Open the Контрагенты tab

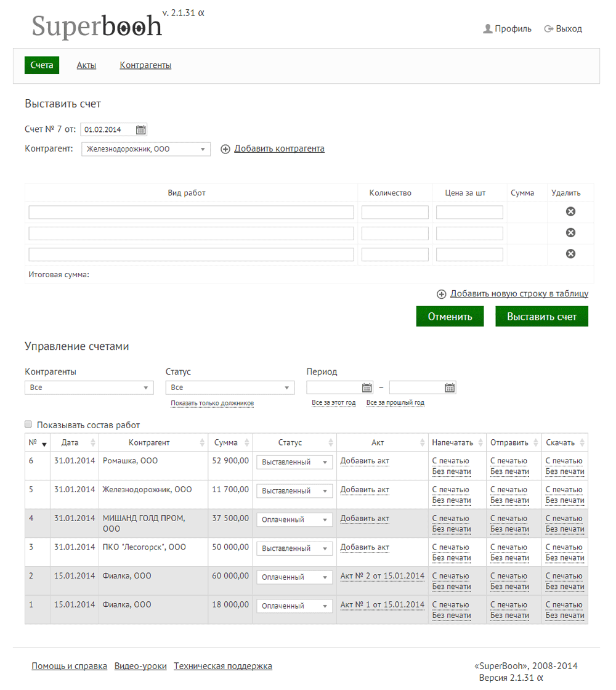[145, 65]
